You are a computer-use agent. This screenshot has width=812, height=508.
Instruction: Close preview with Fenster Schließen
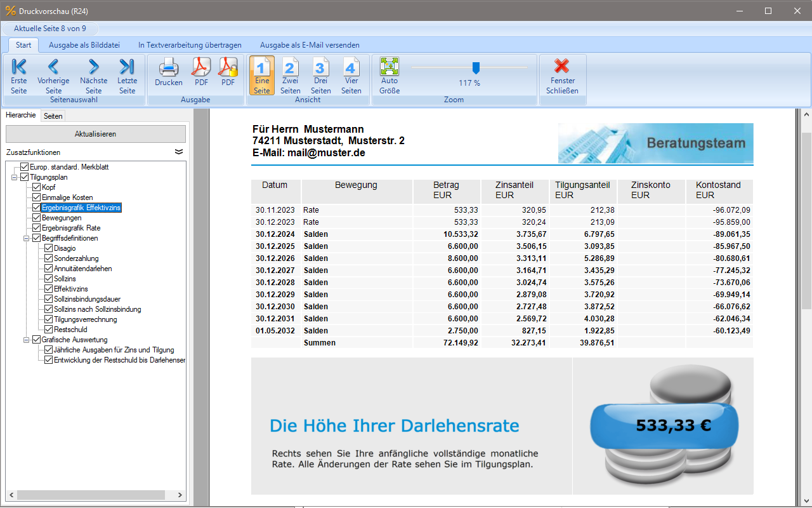click(562, 76)
